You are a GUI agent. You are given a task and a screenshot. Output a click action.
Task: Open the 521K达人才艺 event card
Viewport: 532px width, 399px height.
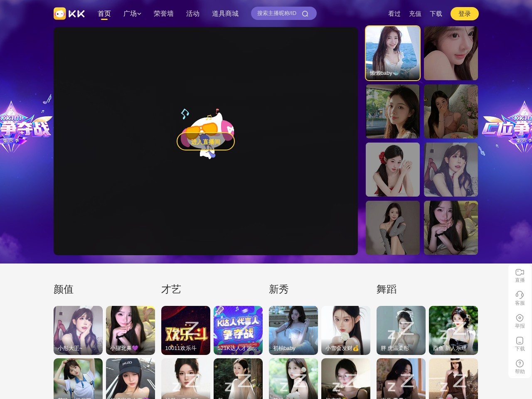click(238, 330)
